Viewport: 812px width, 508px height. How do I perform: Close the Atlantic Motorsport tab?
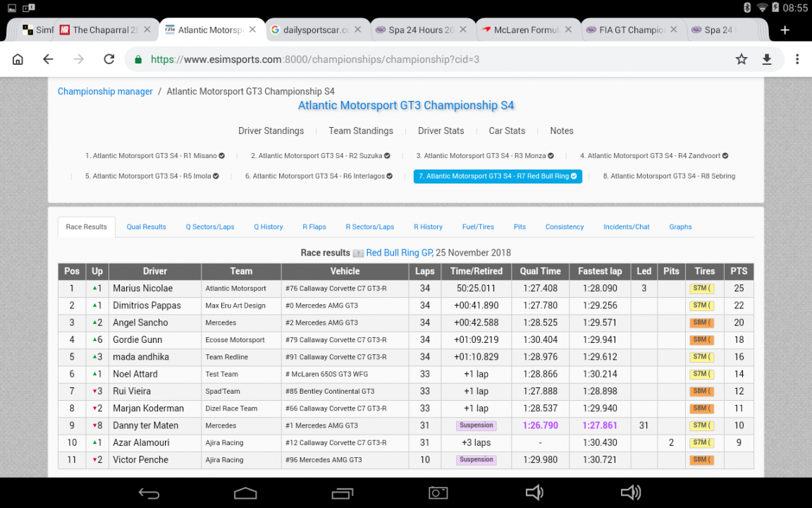point(253,30)
